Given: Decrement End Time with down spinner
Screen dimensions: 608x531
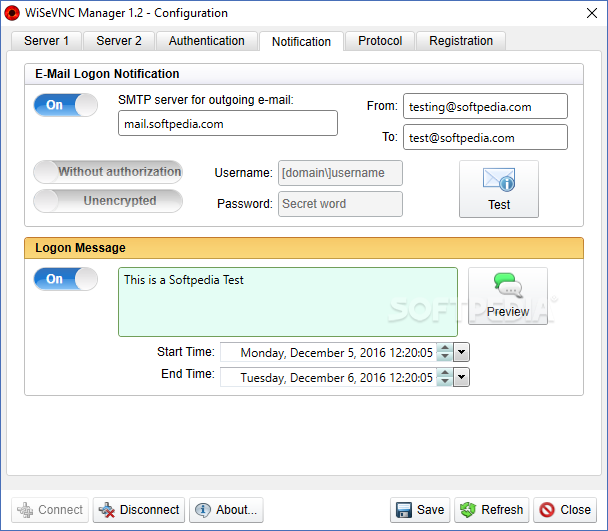Looking at the screenshot, I should click(445, 381).
